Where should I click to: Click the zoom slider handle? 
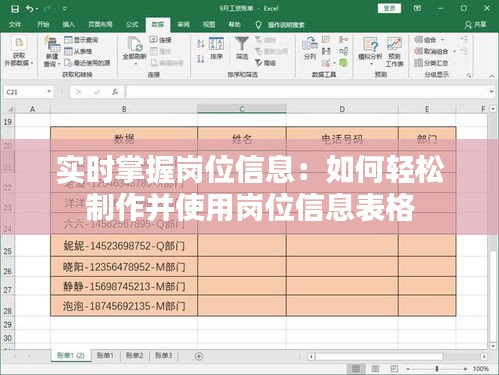[x=437, y=369]
